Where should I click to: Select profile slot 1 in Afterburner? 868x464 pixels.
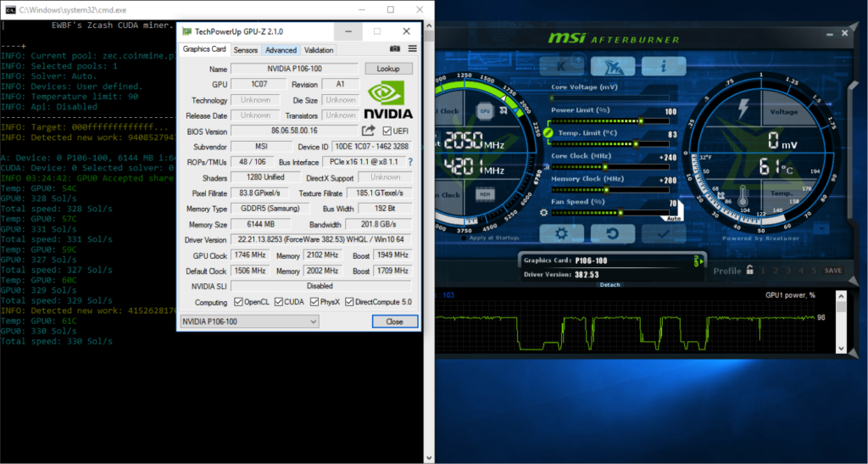tap(763, 271)
